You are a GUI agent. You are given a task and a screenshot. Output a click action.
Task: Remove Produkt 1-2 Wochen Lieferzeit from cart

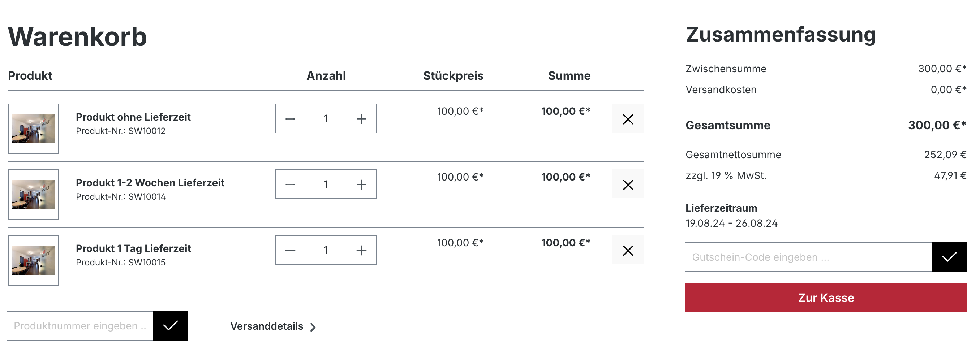[x=628, y=185]
